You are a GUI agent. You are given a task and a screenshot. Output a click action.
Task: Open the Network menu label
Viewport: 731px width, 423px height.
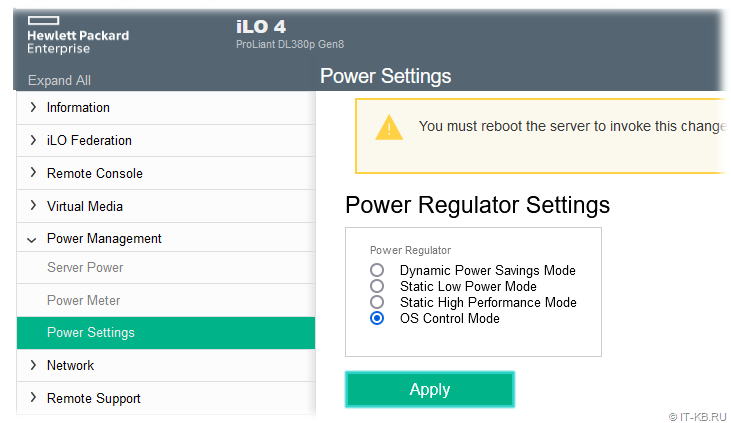tap(70, 365)
